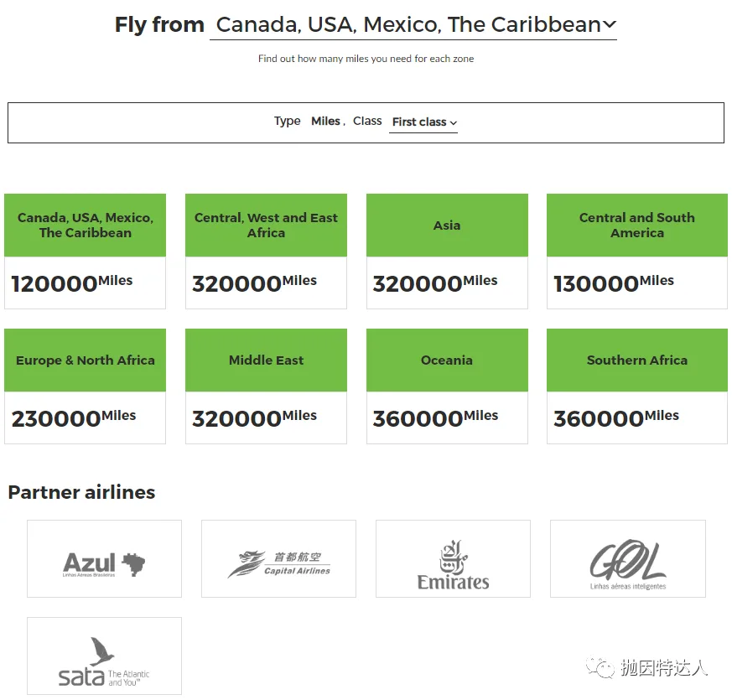Select the Middle East zone card

click(266, 386)
